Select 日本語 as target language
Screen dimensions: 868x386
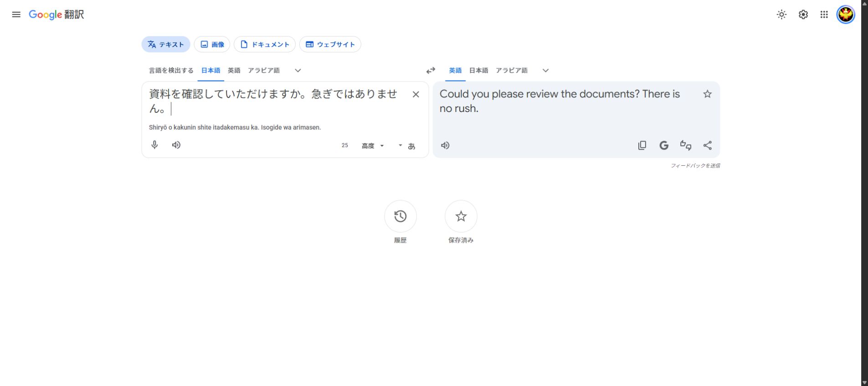click(x=478, y=71)
